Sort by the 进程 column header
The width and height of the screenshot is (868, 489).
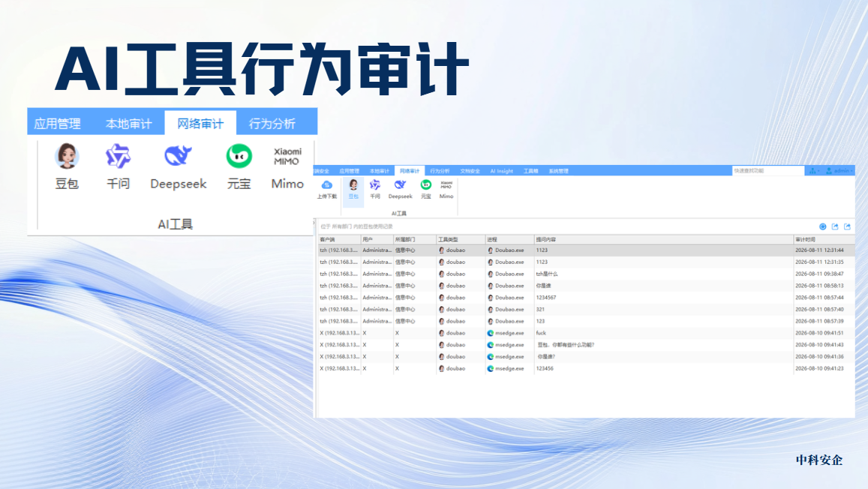click(x=510, y=239)
